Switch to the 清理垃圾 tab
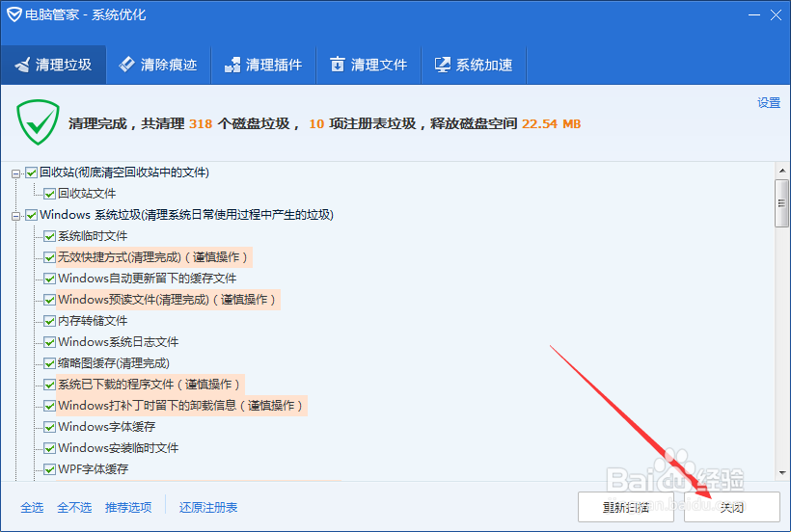This screenshot has height=532, width=791. point(53,65)
